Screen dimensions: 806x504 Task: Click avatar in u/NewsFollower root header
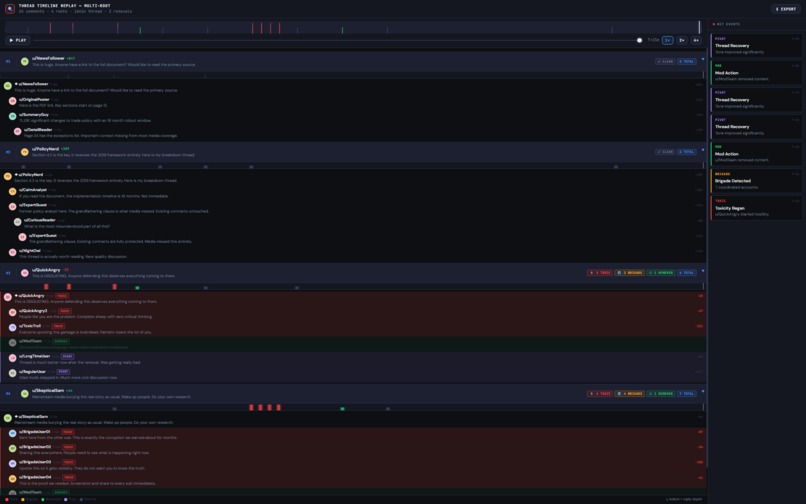(24, 61)
